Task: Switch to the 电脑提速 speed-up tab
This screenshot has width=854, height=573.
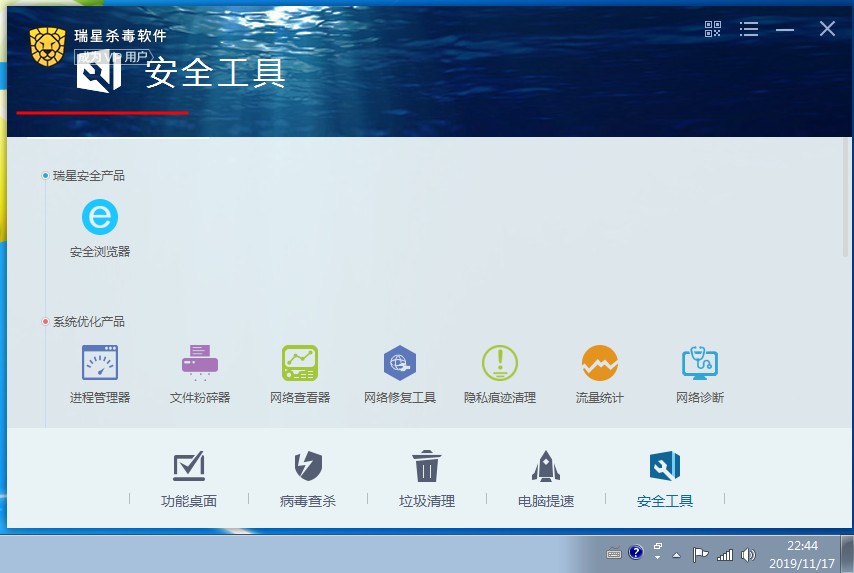Action: click(x=546, y=479)
